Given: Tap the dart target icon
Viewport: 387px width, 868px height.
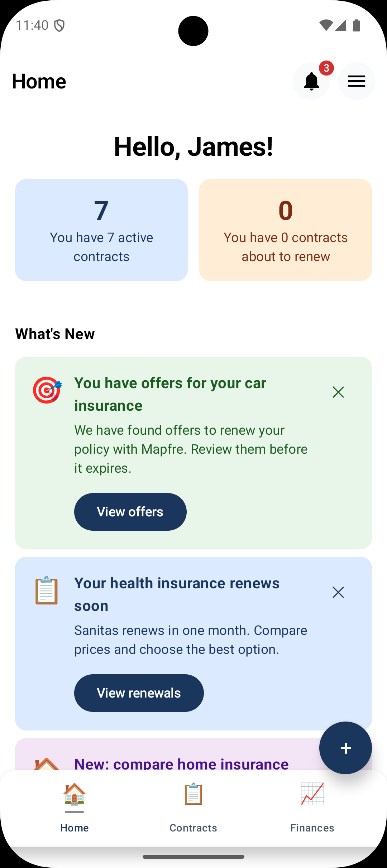Looking at the screenshot, I should [x=47, y=390].
